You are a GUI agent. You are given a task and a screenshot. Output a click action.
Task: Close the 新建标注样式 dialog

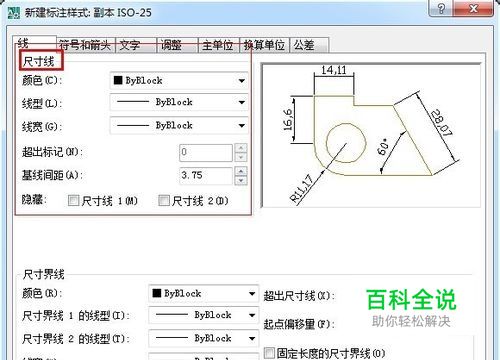(473, 8)
